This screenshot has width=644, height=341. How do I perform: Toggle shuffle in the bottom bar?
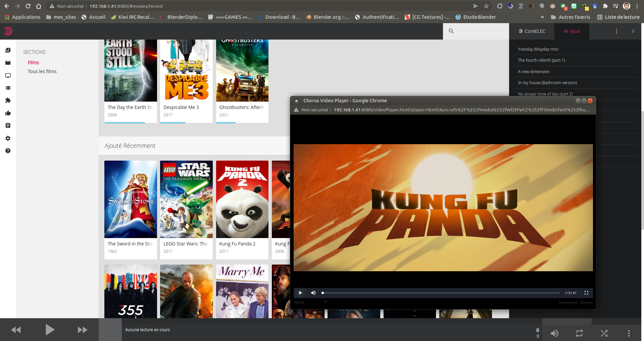pyautogui.click(x=604, y=333)
